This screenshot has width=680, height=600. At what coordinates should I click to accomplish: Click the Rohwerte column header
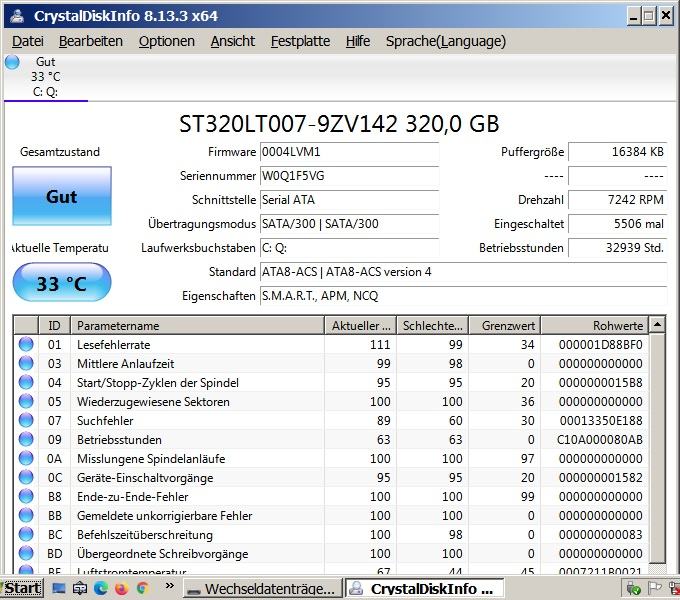click(x=595, y=326)
